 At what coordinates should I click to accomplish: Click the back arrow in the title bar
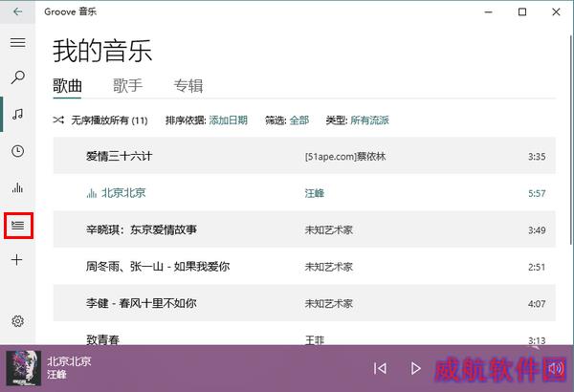pyautogui.click(x=17, y=11)
